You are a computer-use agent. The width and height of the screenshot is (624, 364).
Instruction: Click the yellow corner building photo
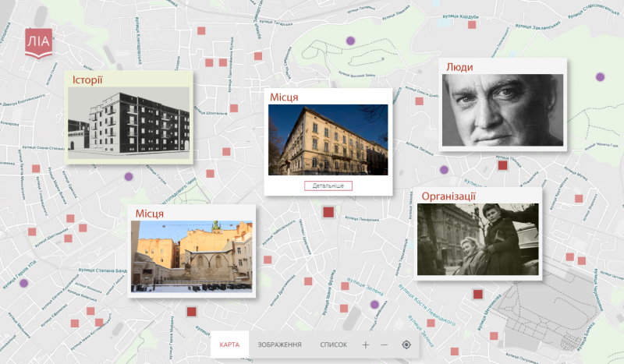[328, 140]
